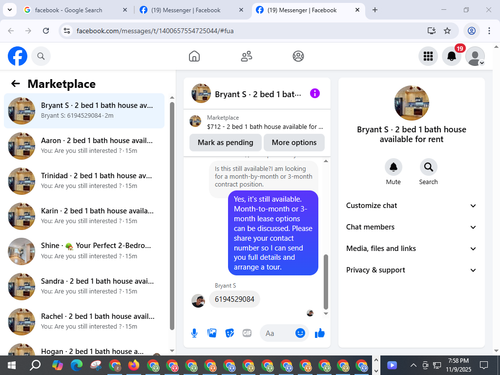Open Chrome profile icon
Screen dimensions: 500x375
[471, 31]
